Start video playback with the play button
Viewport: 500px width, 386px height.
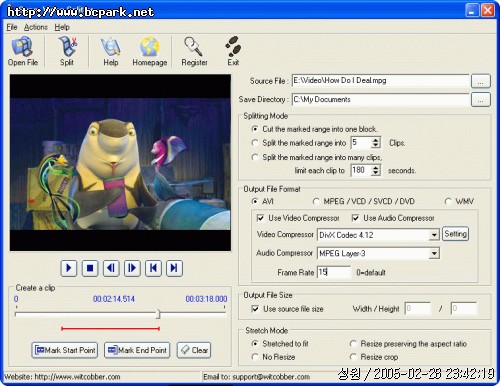[x=69, y=268]
